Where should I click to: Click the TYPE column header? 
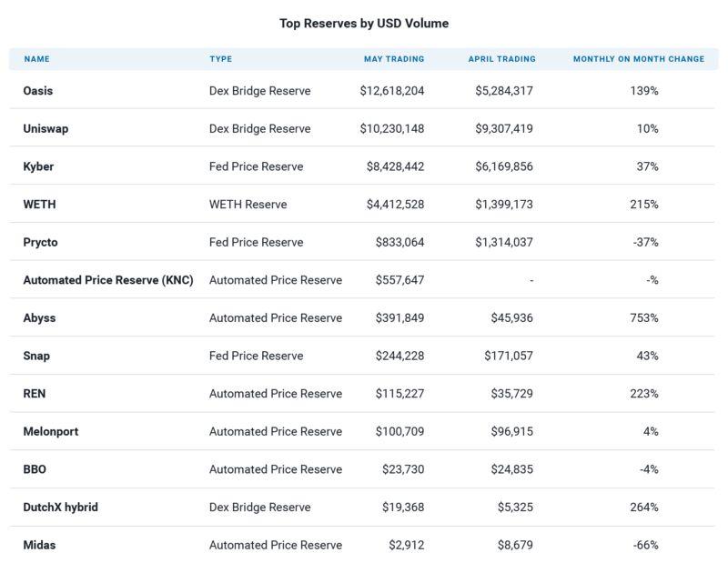click(x=220, y=59)
